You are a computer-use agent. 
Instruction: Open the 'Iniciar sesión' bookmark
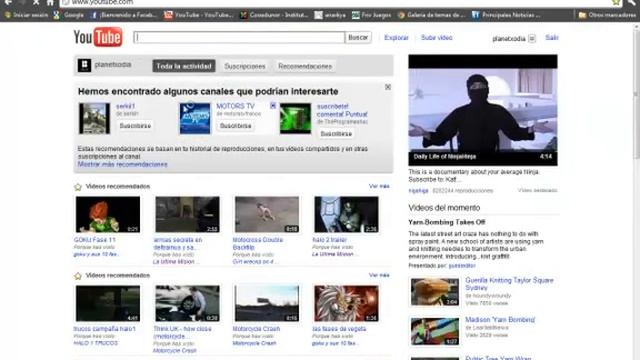click(x=26, y=15)
